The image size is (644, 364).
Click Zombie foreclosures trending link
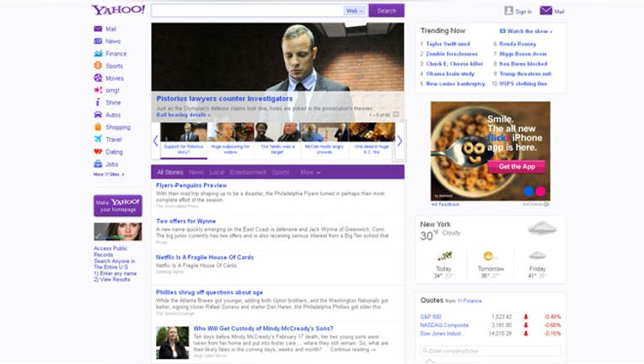pyautogui.click(x=452, y=54)
